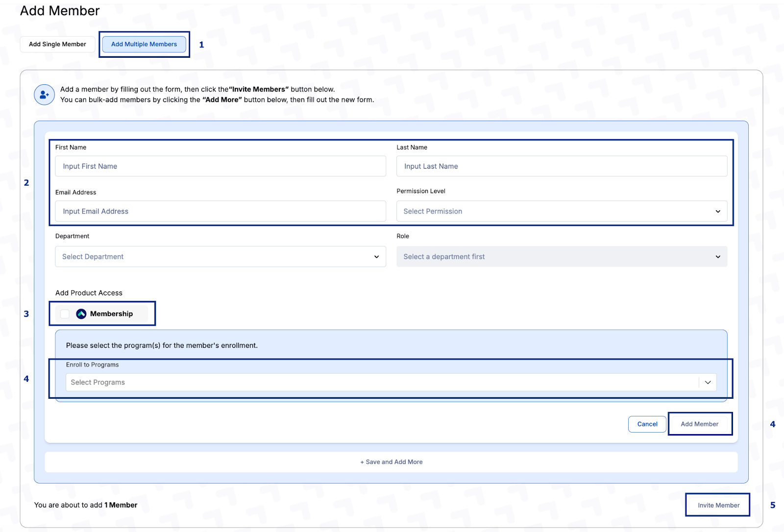Click the Department field chevron arrow
Image resolution: width=784 pixels, height=532 pixels.
(x=376, y=257)
